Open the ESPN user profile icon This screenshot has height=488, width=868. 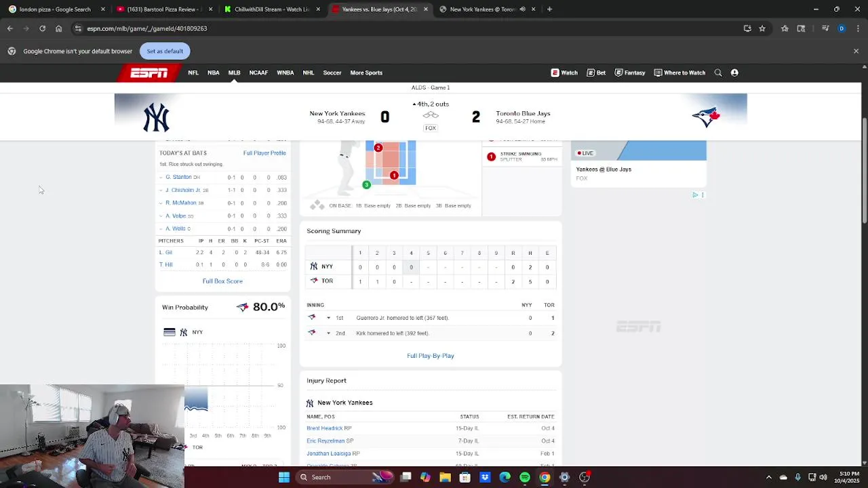tap(734, 73)
